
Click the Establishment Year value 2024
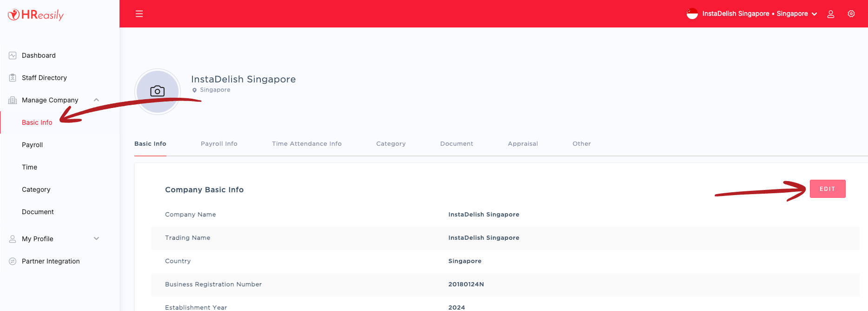tap(457, 307)
